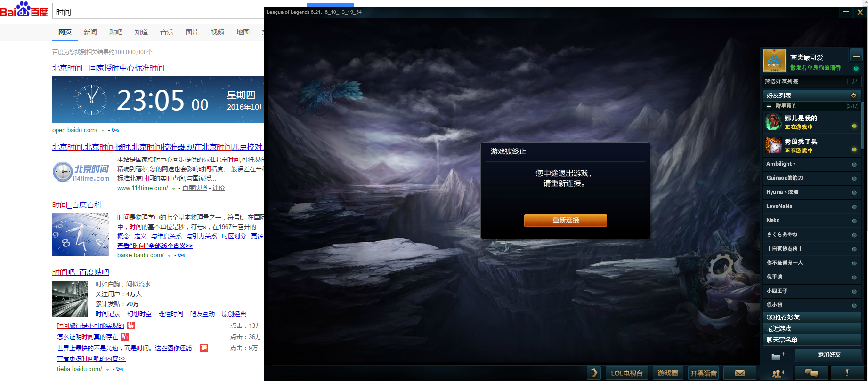Open the 时间_百度百科 result link
Image resolution: width=868 pixels, height=381 pixels.
tap(77, 205)
